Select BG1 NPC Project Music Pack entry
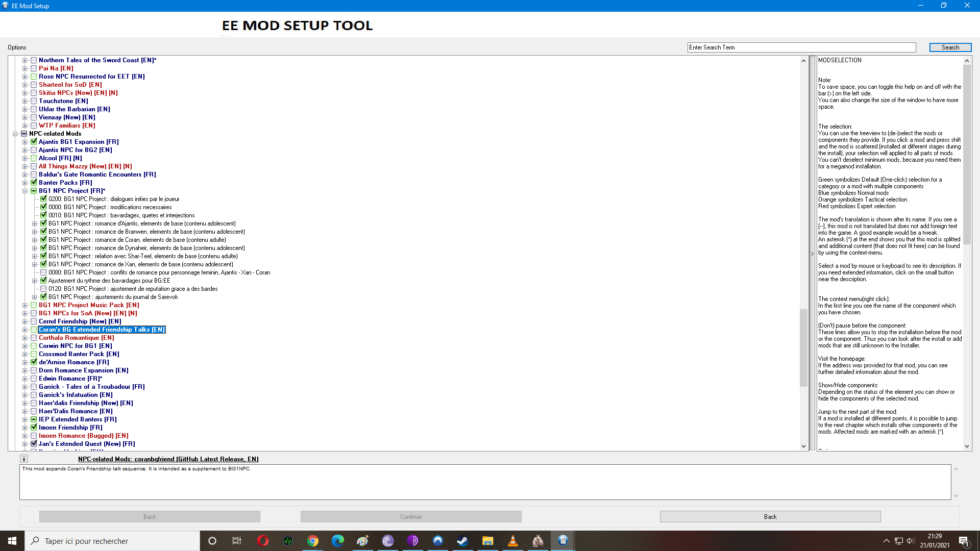Image resolution: width=980 pixels, height=551 pixels. 89,305
